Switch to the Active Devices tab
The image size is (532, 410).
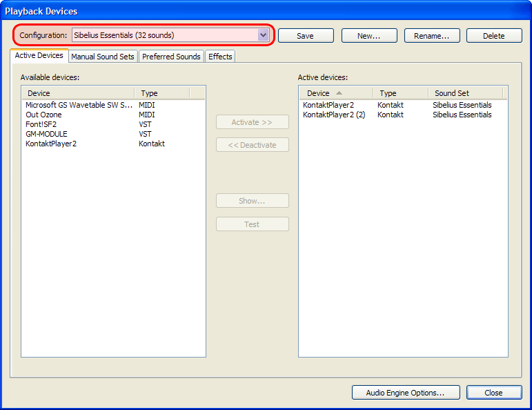coord(39,55)
